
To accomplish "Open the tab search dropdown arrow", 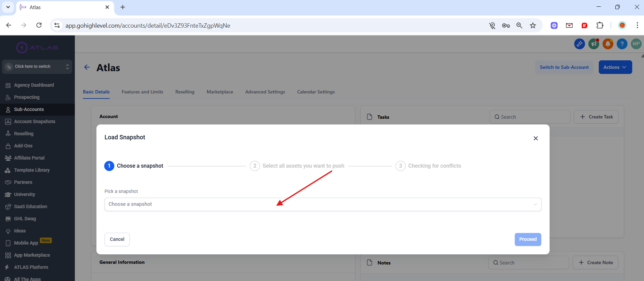I will (x=8, y=7).
